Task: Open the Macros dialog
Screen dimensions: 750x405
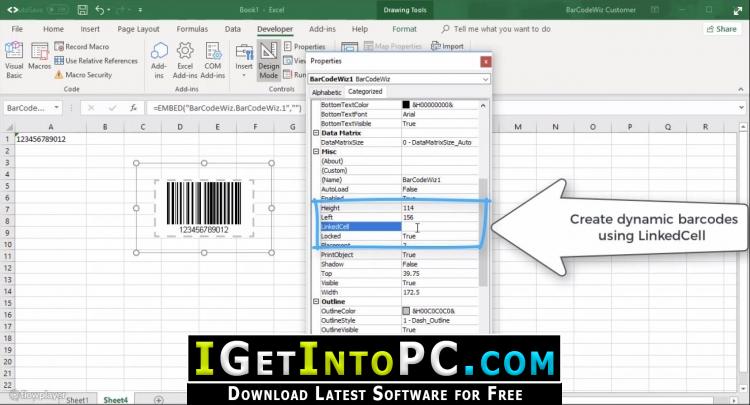Action: [39, 56]
